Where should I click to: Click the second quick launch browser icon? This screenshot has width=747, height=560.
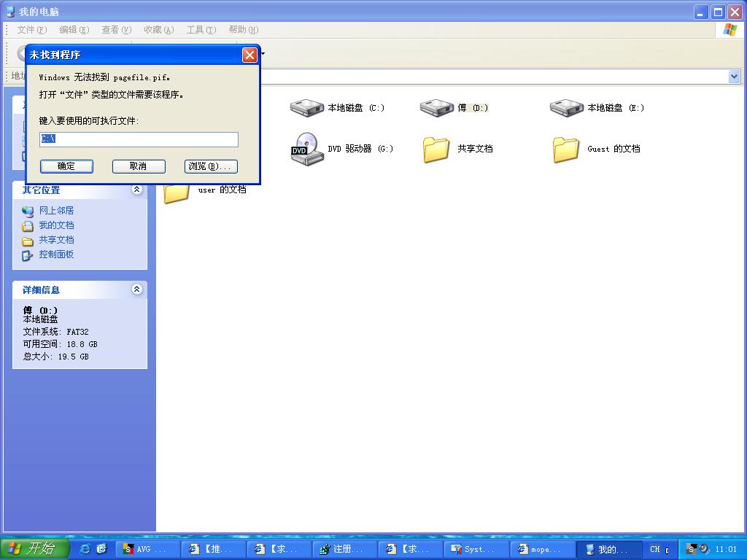click(101, 549)
